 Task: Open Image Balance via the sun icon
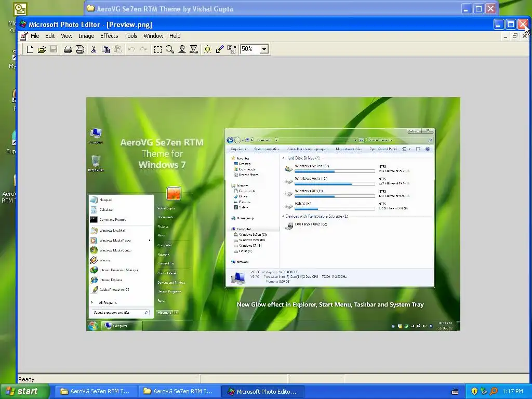pyautogui.click(x=208, y=49)
